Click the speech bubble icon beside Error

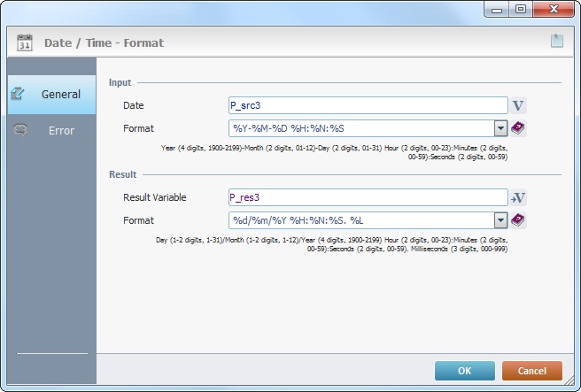point(20,130)
